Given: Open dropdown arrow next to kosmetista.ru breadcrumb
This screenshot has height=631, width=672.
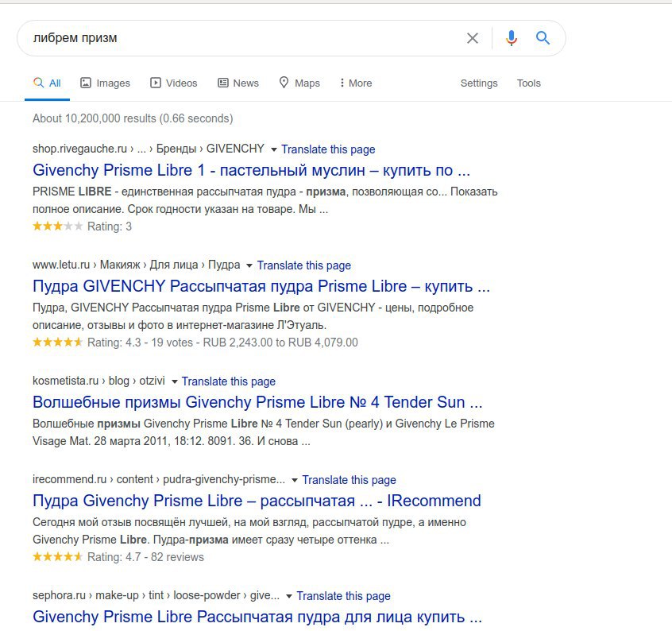Looking at the screenshot, I should [x=175, y=381].
